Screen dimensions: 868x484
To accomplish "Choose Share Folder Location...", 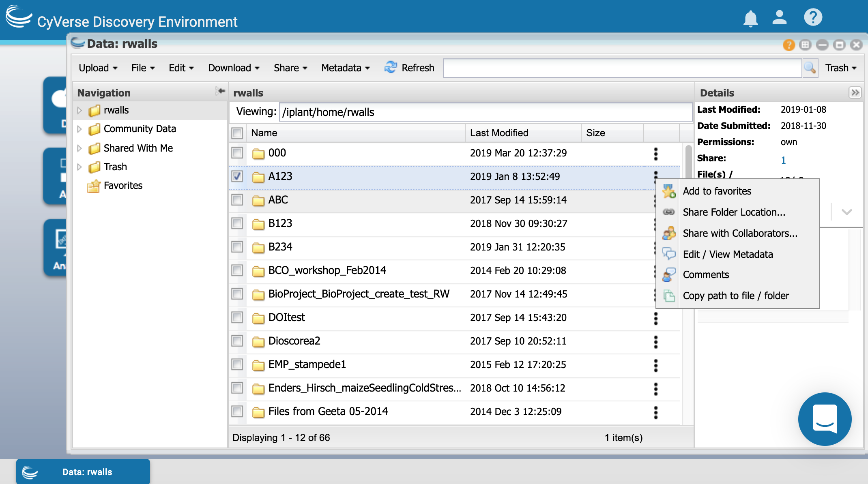I will point(734,212).
